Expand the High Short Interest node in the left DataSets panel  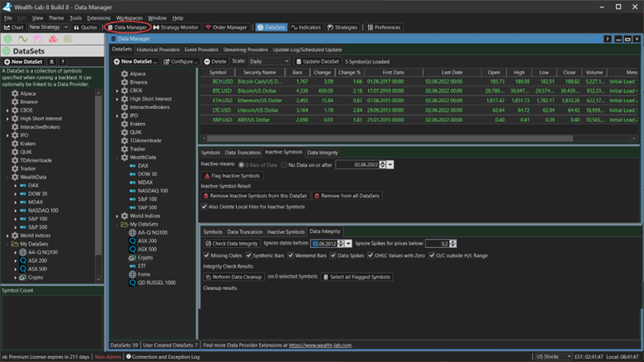(x=7, y=118)
